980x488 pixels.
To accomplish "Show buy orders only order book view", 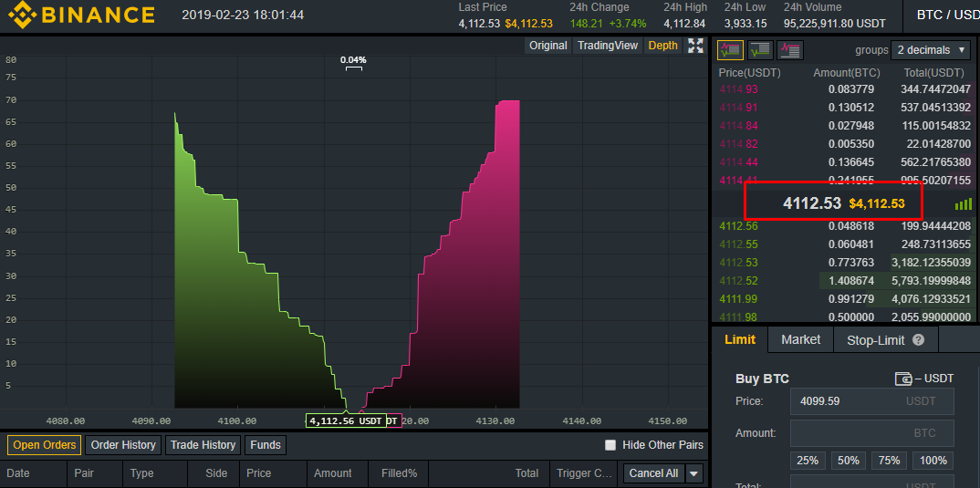I will (760, 50).
